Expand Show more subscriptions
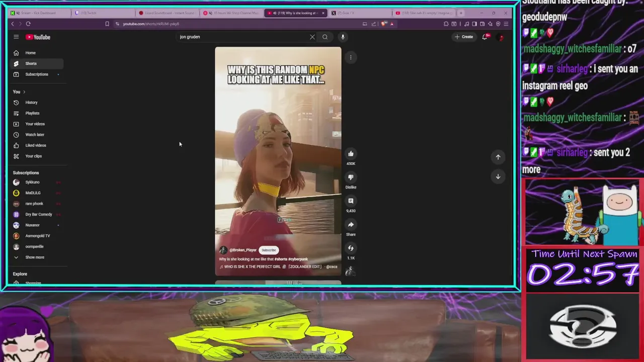This screenshot has width=644, height=362. click(36, 257)
